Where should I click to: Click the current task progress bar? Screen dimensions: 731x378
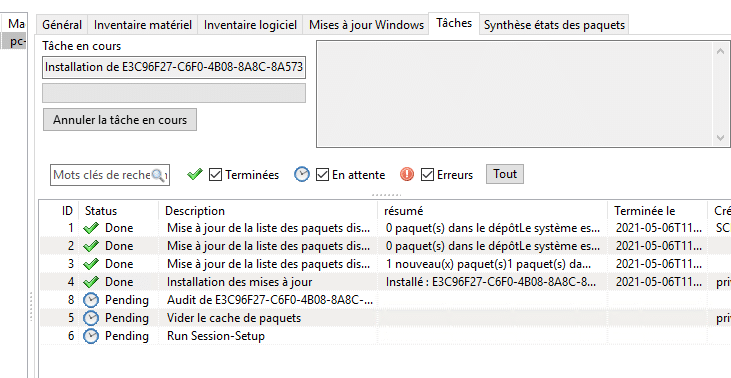pos(174,93)
